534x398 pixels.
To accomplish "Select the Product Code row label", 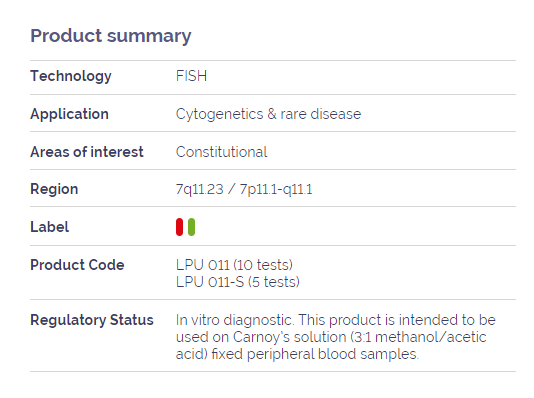I will point(77,265).
